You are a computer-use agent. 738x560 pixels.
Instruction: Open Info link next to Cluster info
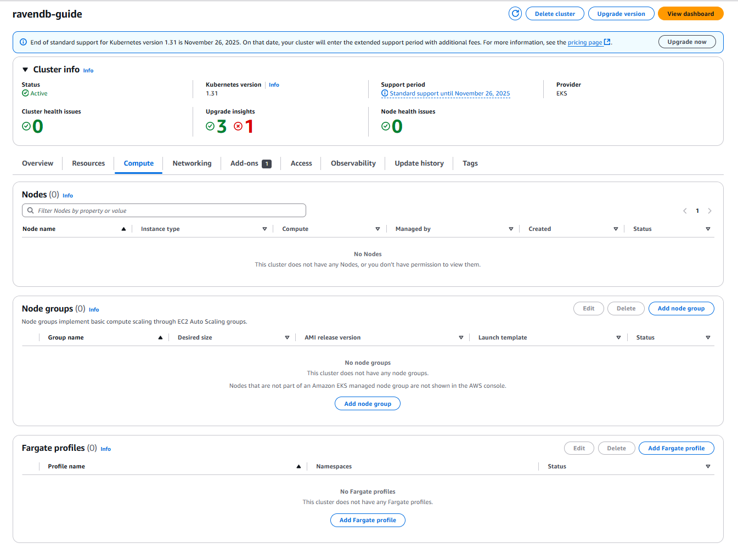click(88, 71)
